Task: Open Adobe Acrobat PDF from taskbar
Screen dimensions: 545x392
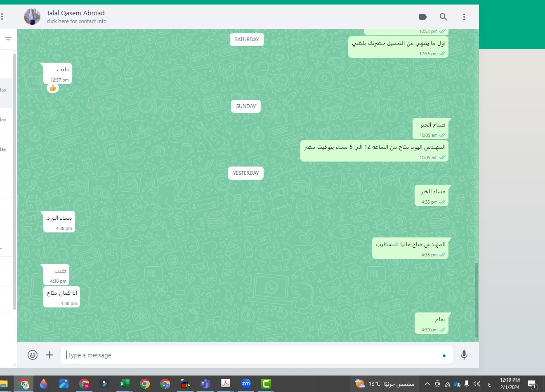Action: pos(225,384)
